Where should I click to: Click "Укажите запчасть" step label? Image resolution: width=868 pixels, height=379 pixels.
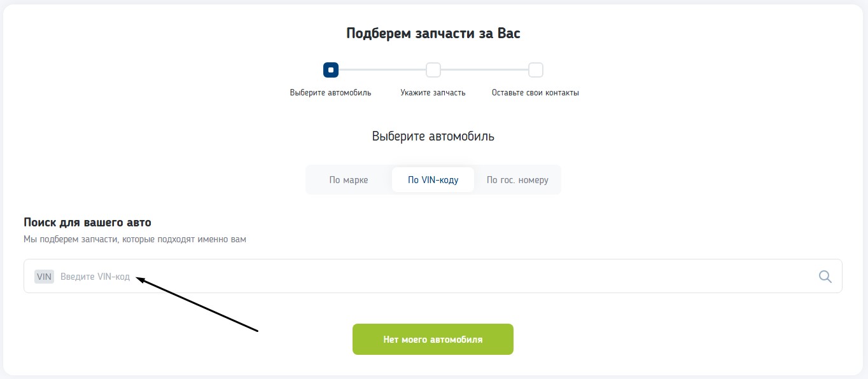tap(433, 93)
